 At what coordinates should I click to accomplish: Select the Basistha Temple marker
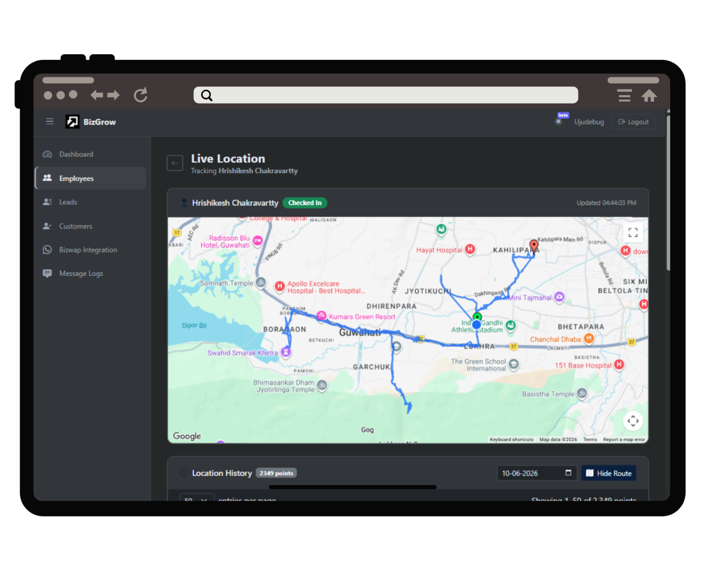click(582, 393)
